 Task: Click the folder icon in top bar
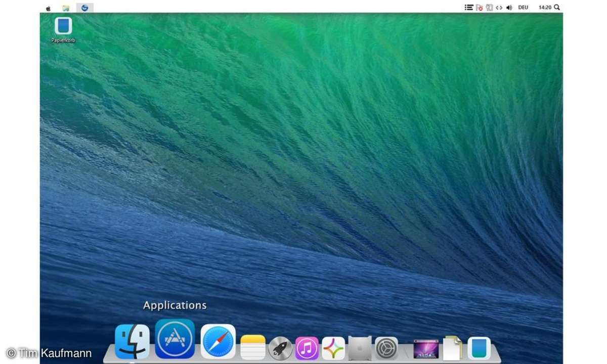click(66, 8)
